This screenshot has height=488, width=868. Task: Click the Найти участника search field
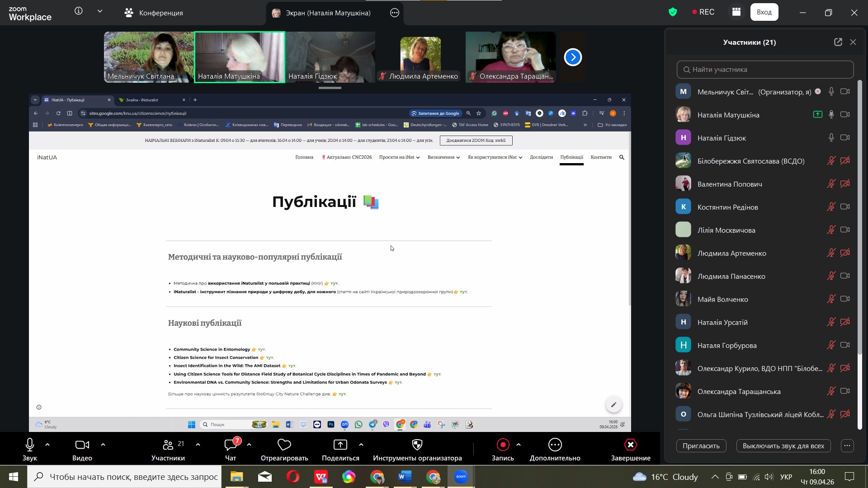point(765,70)
